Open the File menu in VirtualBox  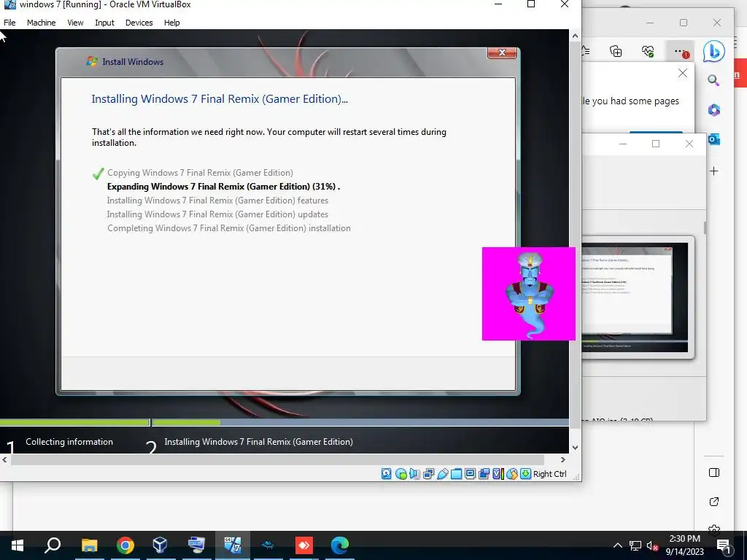(9, 23)
